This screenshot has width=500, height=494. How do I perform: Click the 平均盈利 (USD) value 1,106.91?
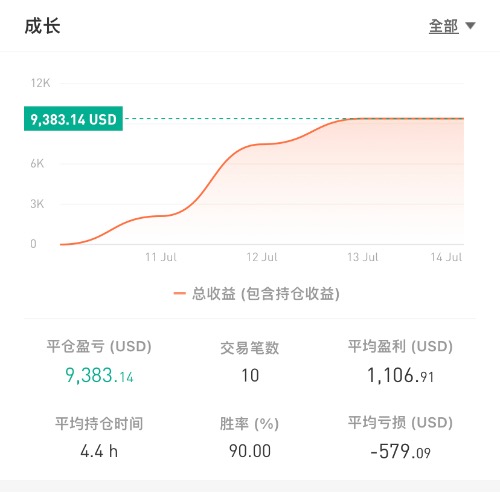click(x=400, y=376)
